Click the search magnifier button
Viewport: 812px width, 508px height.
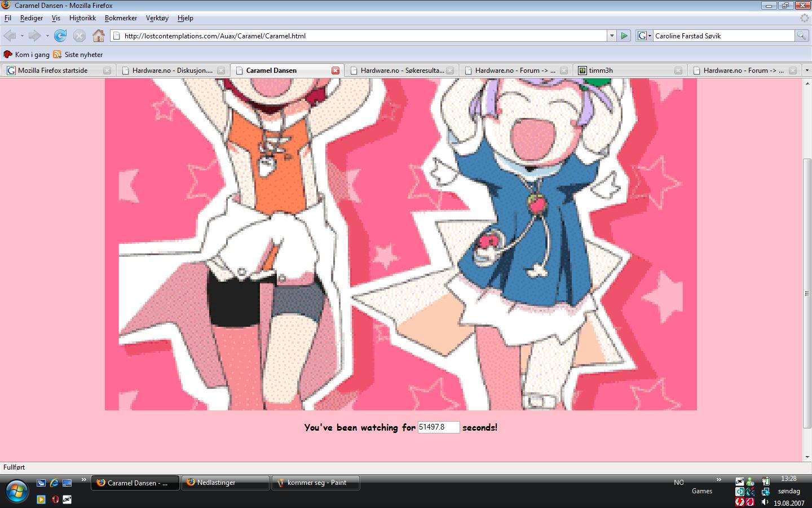[x=801, y=36]
